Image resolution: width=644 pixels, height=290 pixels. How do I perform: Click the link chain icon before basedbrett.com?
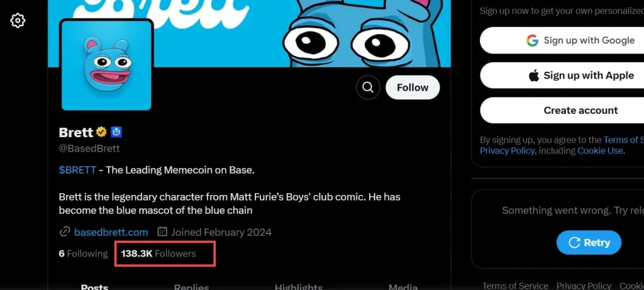coord(65,232)
